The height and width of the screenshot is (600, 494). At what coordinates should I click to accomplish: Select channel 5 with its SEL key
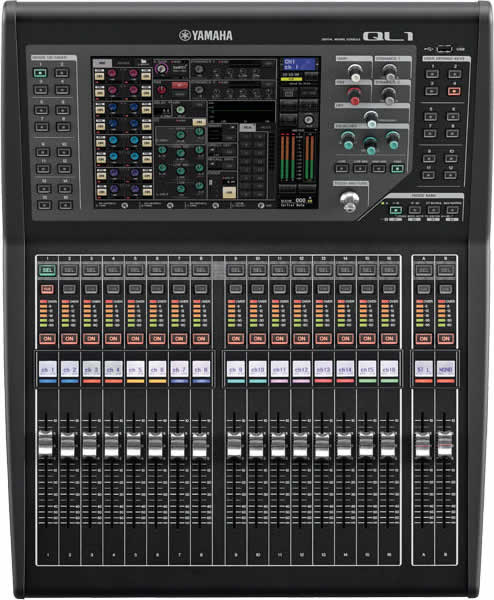click(135, 270)
